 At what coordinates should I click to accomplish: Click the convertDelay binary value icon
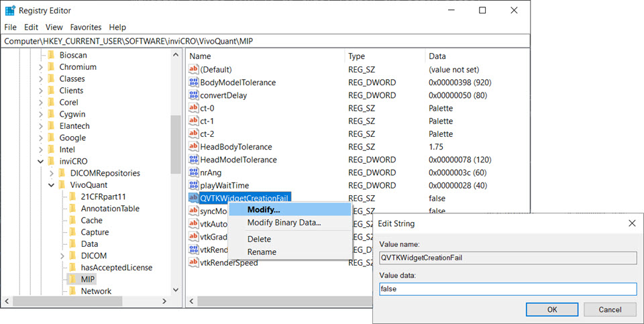(x=194, y=95)
